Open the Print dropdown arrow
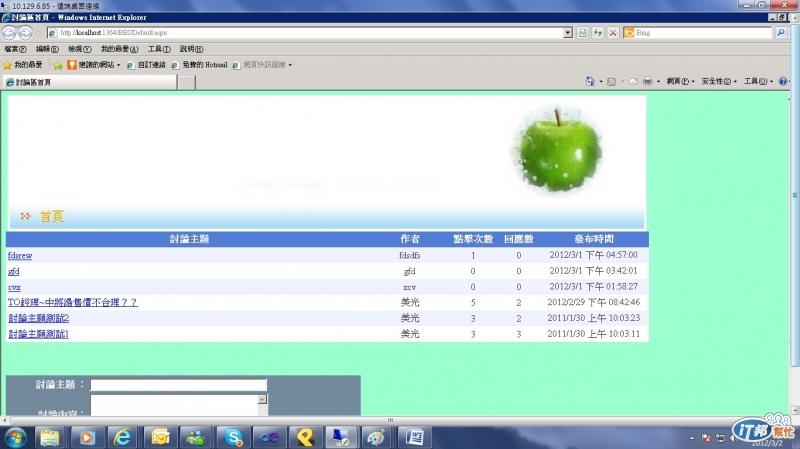 tap(658, 82)
